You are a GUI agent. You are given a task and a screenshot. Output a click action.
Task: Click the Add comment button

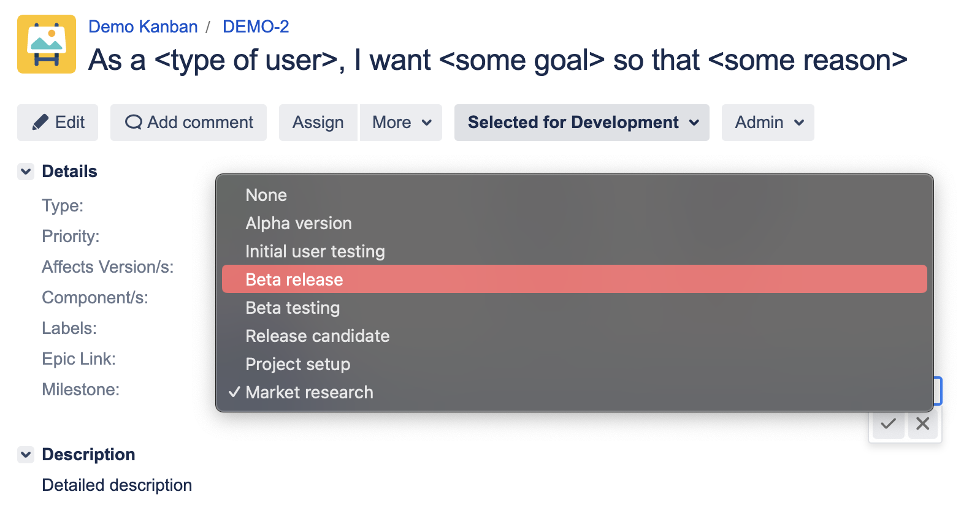[188, 123]
